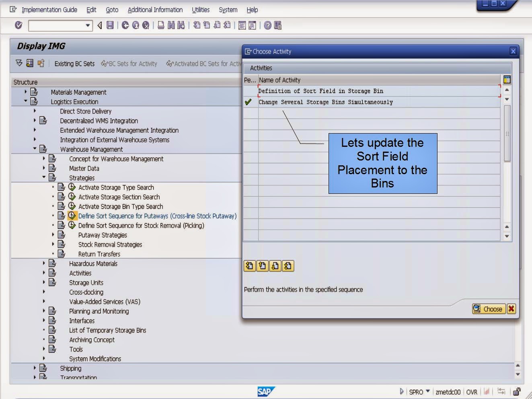Click the Print icon in the toolbar

pyautogui.click(x=162, y=25)
